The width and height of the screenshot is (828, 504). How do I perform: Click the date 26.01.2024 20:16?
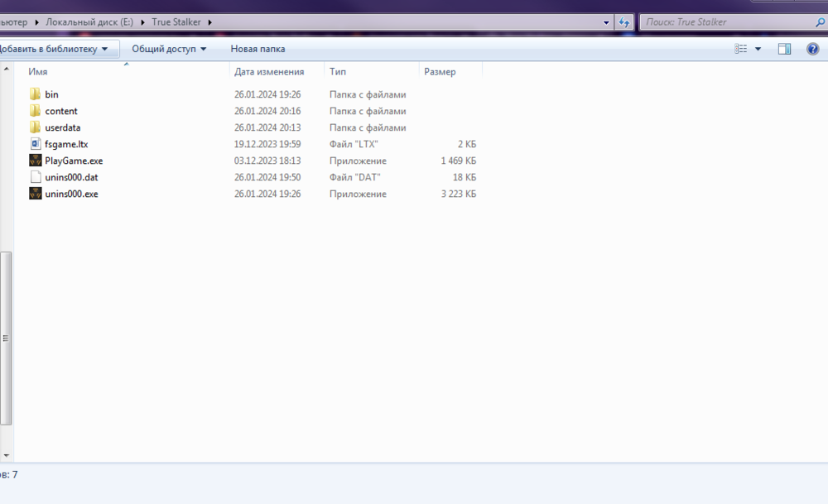click(267, 111)
